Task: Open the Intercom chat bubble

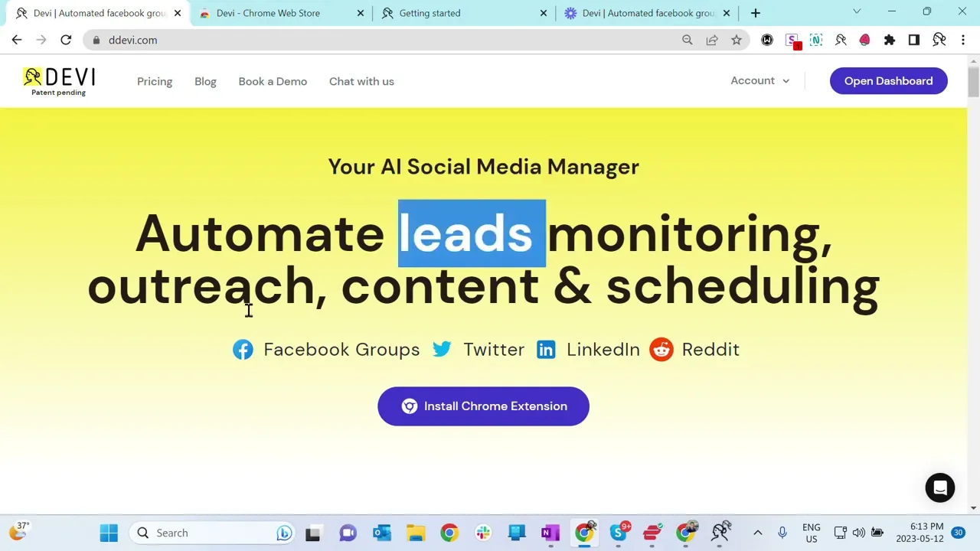Action: click(x=940, y=488)
